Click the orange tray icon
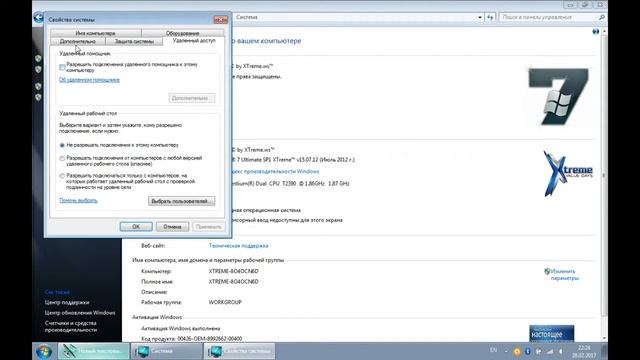 (517, 351)
